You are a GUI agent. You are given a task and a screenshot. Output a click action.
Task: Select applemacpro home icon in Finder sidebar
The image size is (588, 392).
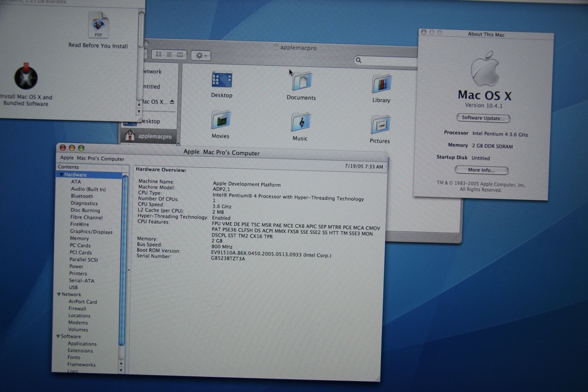(129, 135)
